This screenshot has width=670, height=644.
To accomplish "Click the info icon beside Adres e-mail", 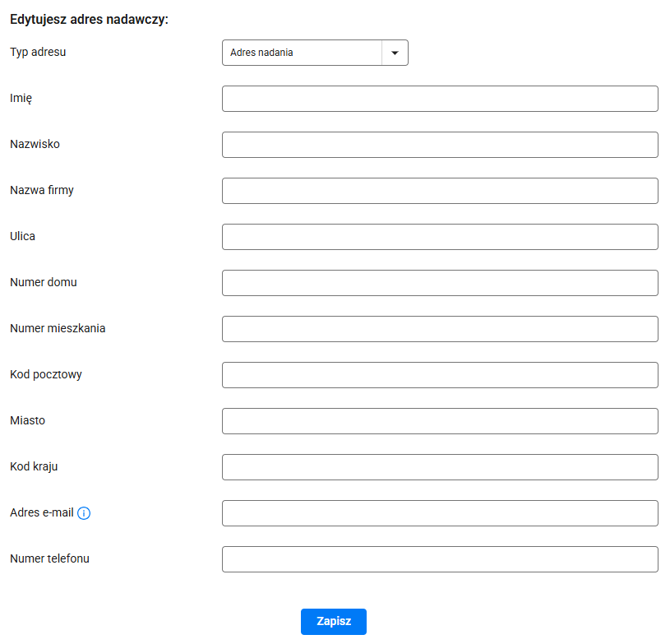I will (84, 512).
